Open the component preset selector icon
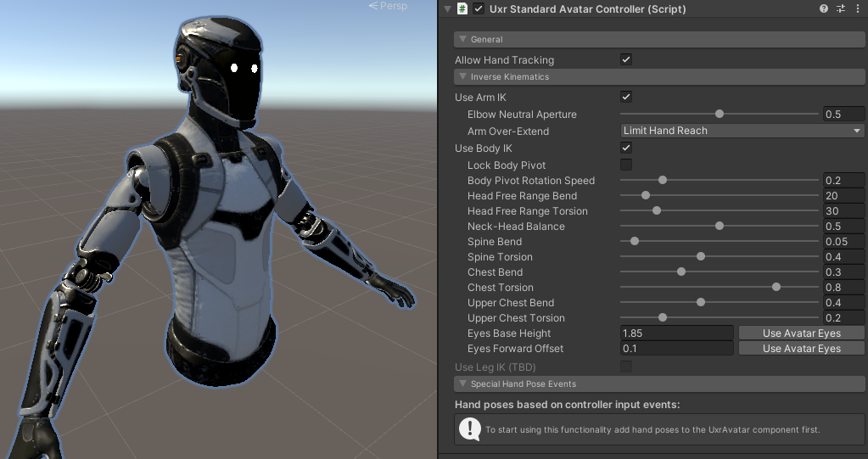868x459 pixels. (x=841, y=8)
